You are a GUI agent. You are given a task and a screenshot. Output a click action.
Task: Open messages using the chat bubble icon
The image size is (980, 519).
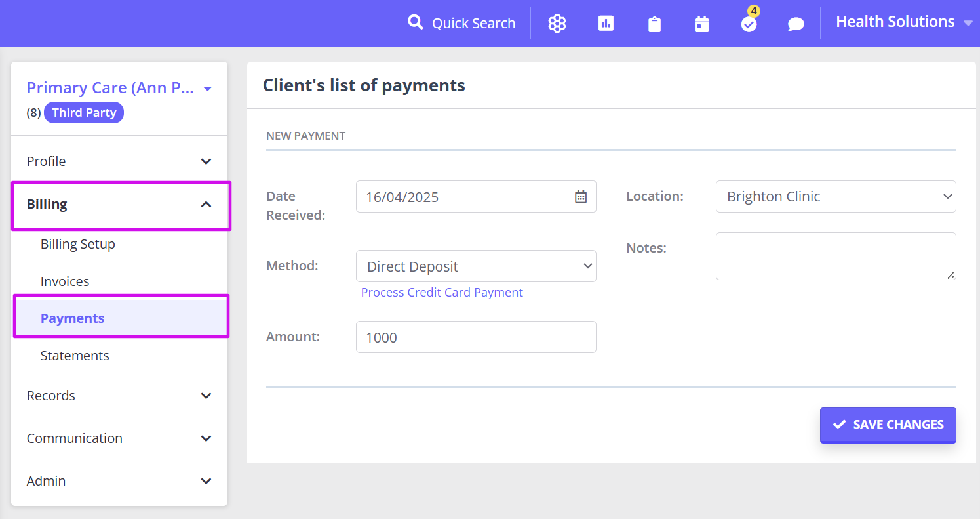click(x=795, y=24)
